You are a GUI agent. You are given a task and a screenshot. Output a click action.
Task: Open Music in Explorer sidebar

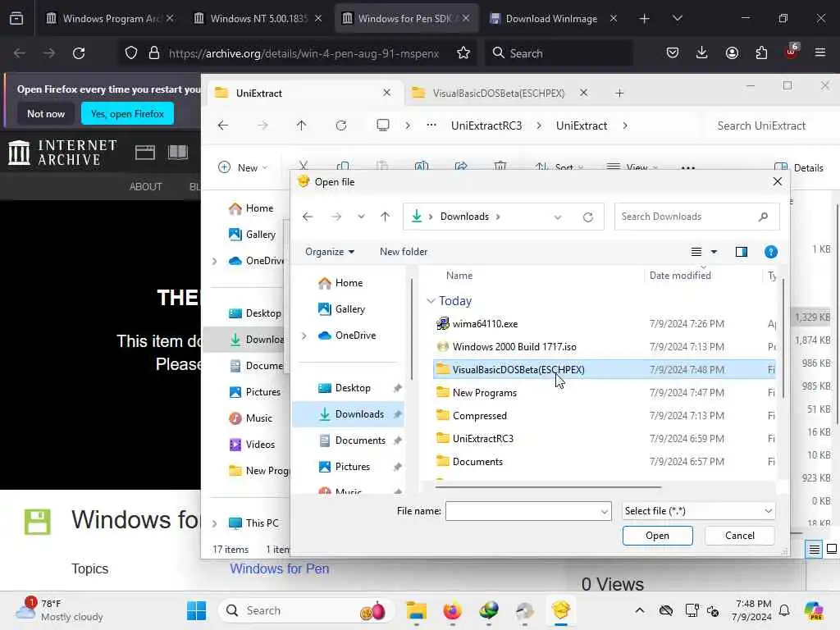click(258, 418)
